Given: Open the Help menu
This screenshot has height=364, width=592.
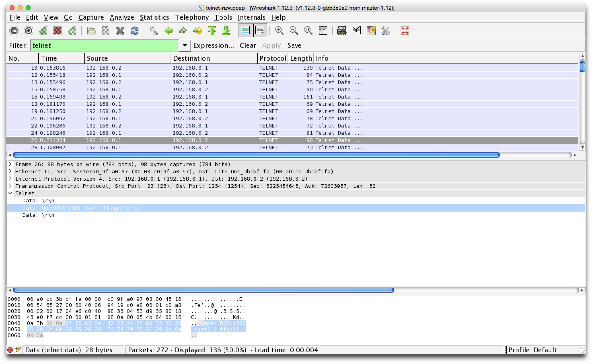Looking at the screenshot, I should 278,17.
